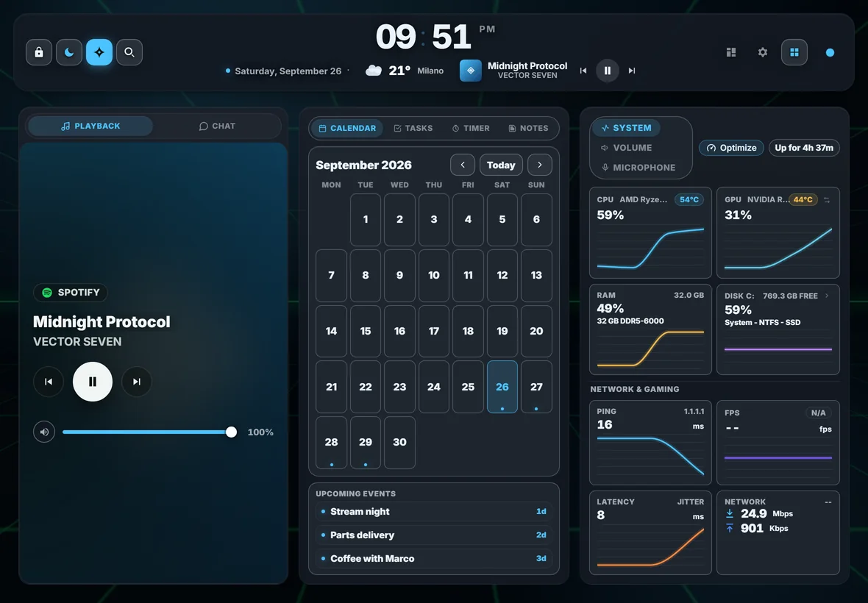Click the swap icon on GPU card
868x603 pixels.
click(x=827, y=200)
